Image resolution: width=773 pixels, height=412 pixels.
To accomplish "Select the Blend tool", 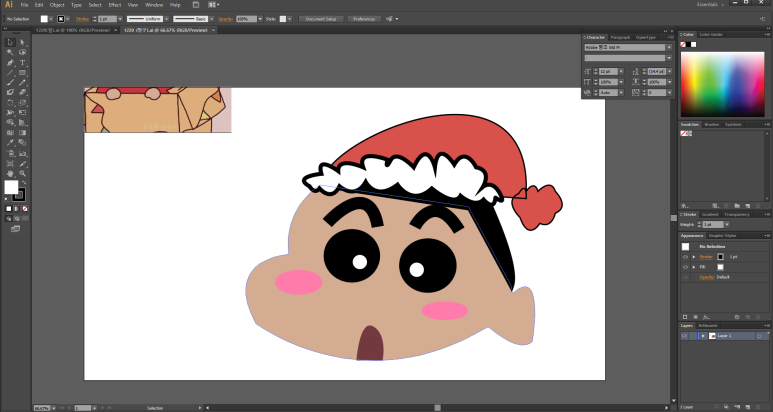I will coord(22,143).
